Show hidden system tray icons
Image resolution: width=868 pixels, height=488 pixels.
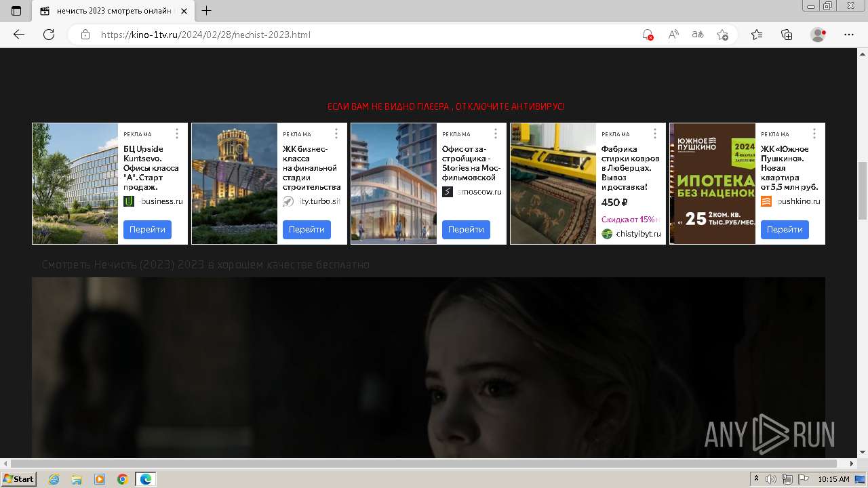point(757,479)
